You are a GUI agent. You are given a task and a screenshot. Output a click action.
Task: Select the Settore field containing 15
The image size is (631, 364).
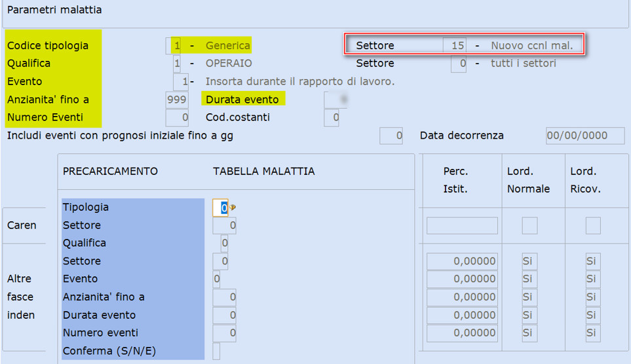[x=455, y=45]
